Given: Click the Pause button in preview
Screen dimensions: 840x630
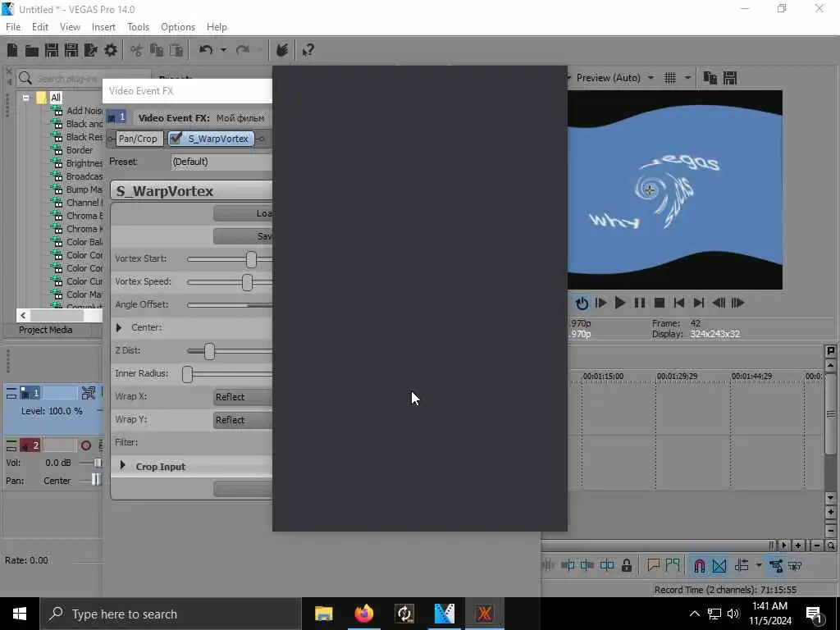Looking at the screenshot, I should (x=640, y=304).
